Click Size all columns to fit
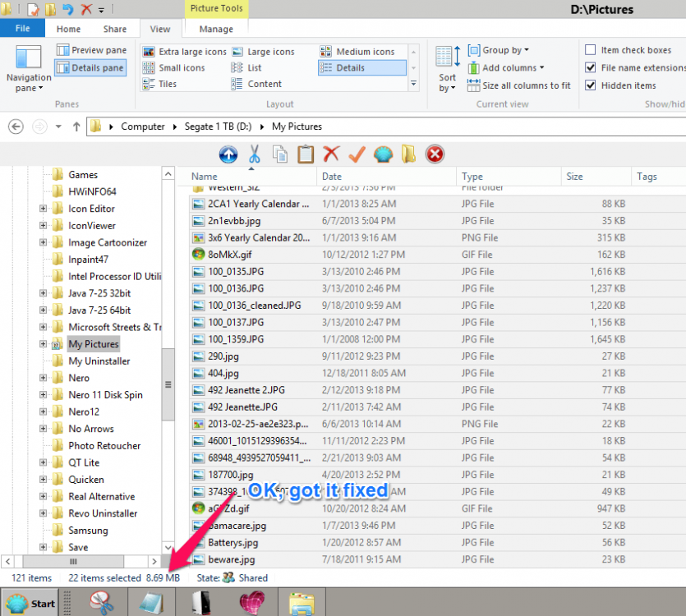686x616 pixels. pos(518,85)
